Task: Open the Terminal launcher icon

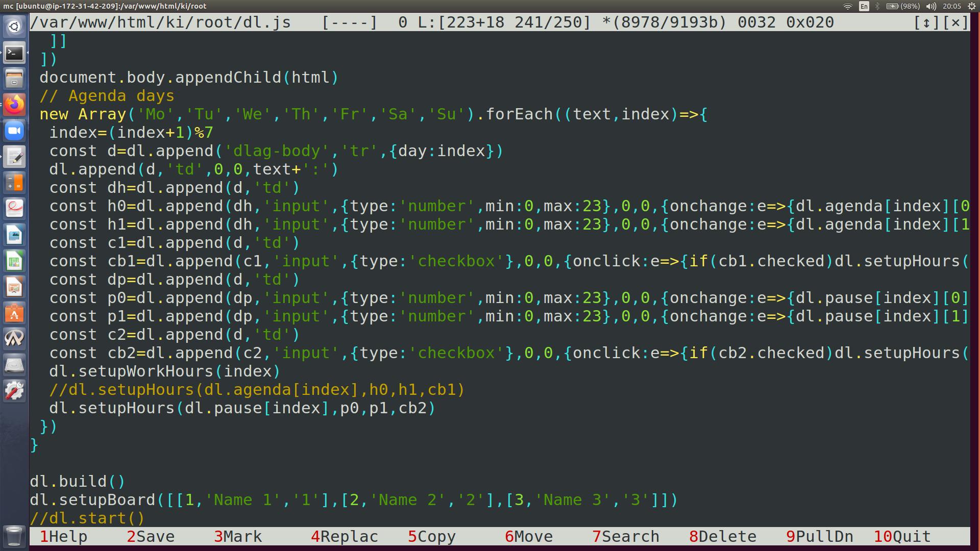Action: (14, 53)
